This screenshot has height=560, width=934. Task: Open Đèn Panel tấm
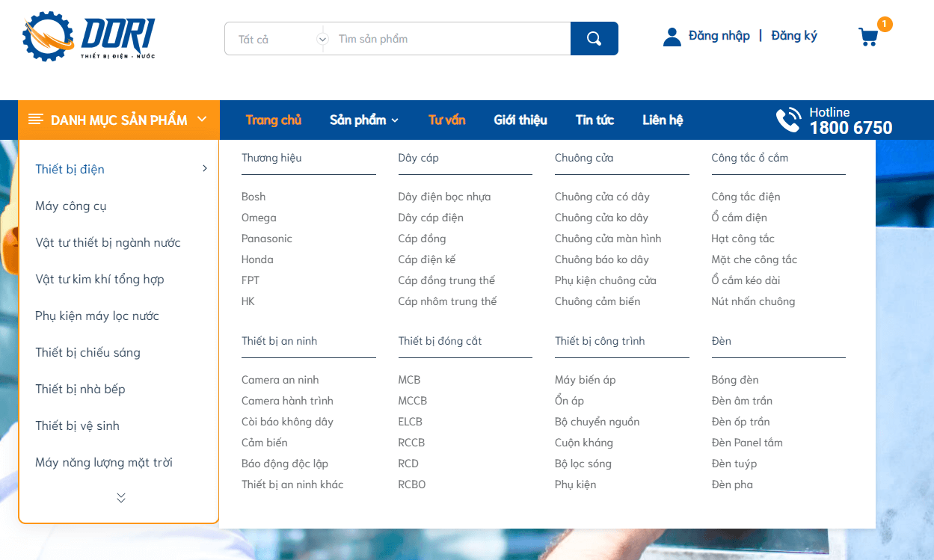(747, 443)
